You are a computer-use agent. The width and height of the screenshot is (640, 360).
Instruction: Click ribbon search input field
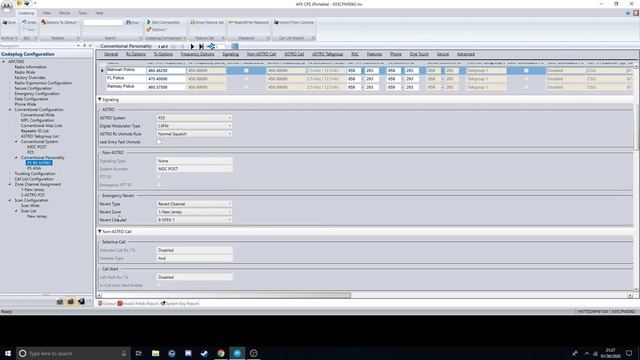(x=103, y=22)
